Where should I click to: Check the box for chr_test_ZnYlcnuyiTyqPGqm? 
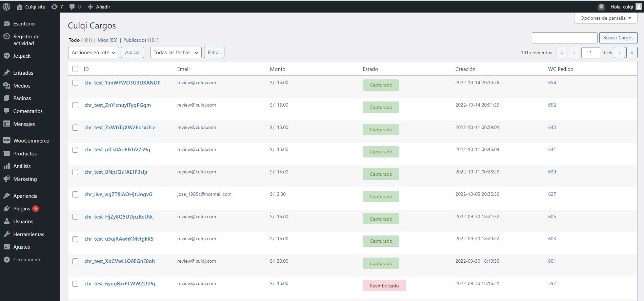point(75,105)
